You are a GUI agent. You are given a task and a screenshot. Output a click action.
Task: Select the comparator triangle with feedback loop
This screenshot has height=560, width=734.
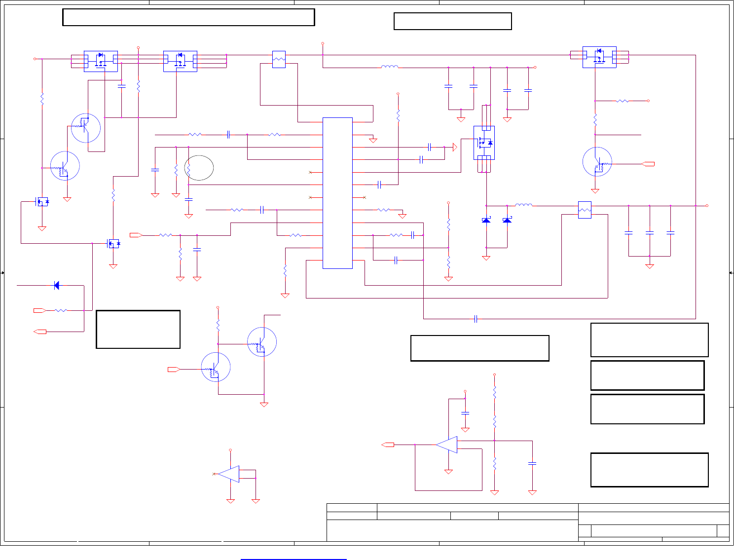tap(446, 445)
